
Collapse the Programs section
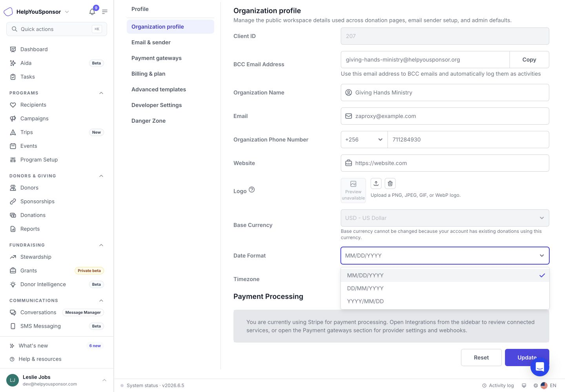101,93
